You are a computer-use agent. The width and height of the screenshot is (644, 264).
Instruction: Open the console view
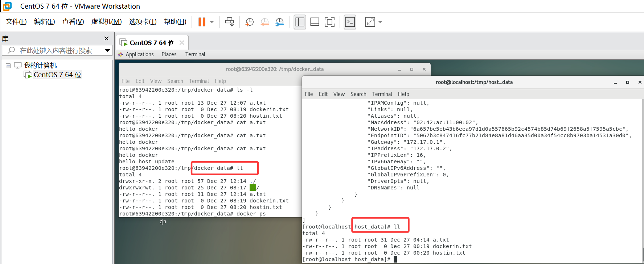pos(350,22)
